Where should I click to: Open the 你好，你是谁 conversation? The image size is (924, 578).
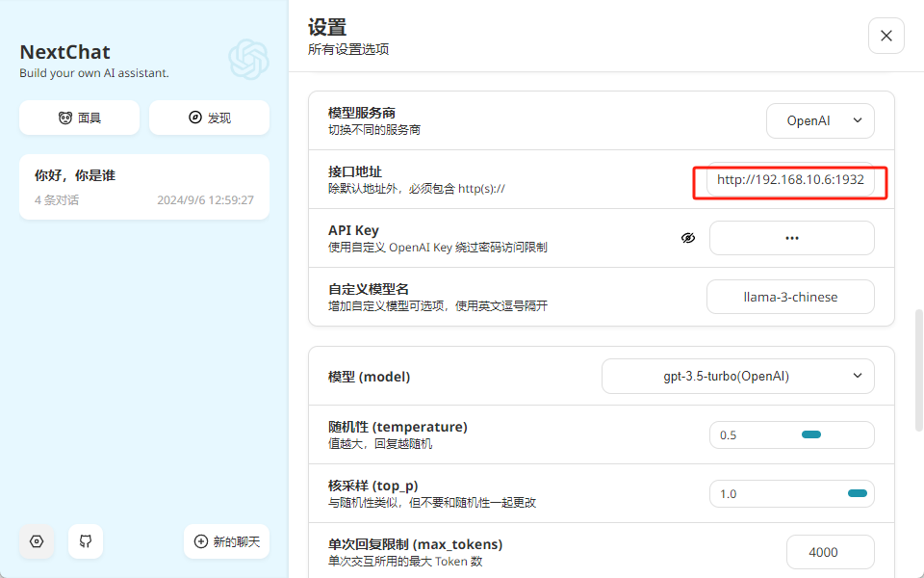[x=144, y=187]
